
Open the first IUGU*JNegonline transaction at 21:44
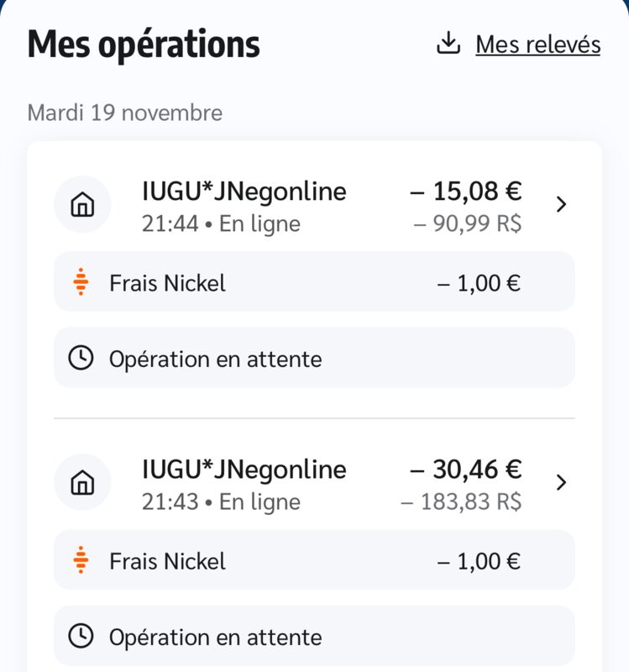pyautogui.click(x=314, y=207)
